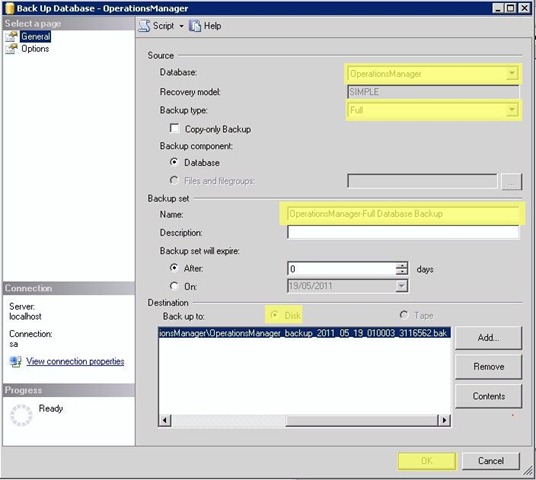This screenshot has height=480, width=536.
Task: Select the Disk destination radio button
Action: [274, 315]
